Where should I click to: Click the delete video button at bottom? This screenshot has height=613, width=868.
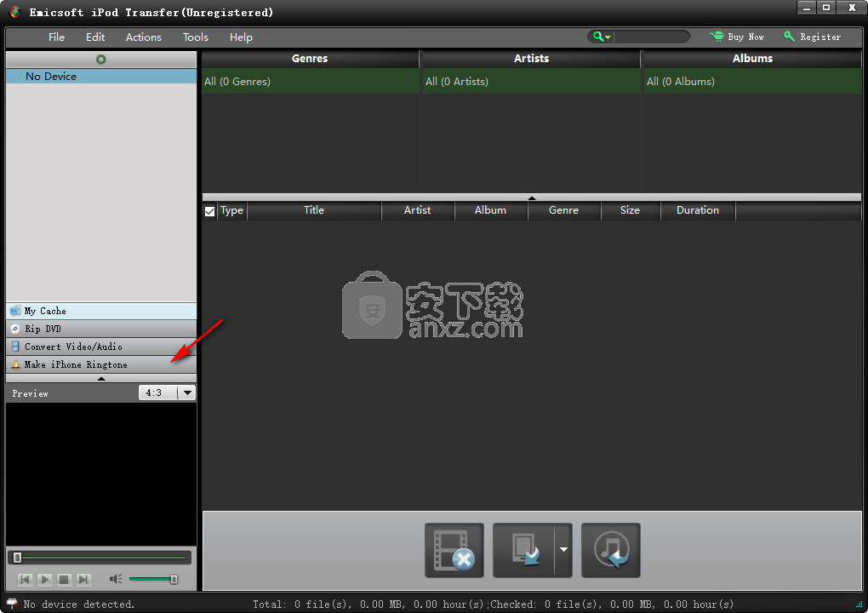(x=454, y=550)
